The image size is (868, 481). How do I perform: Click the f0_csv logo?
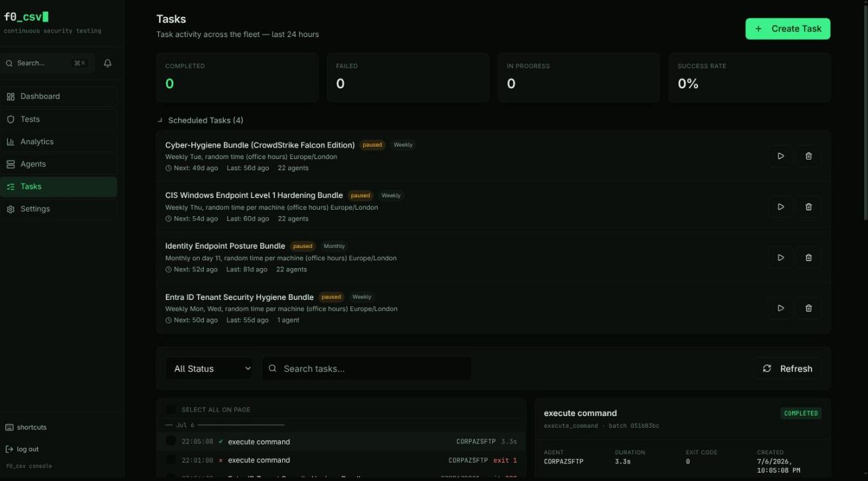pos(26,17)
